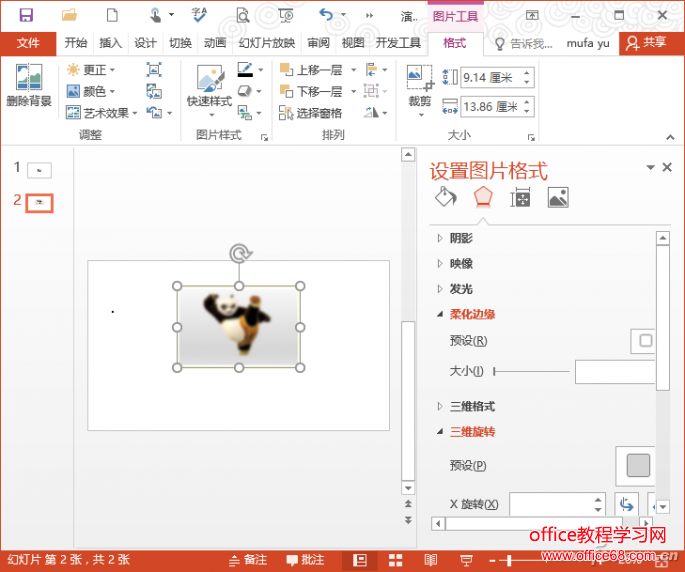This screenshot has height=572, width=685.
Task: Open the Size & Properties pane icon
Action: (x=520, y=198)
